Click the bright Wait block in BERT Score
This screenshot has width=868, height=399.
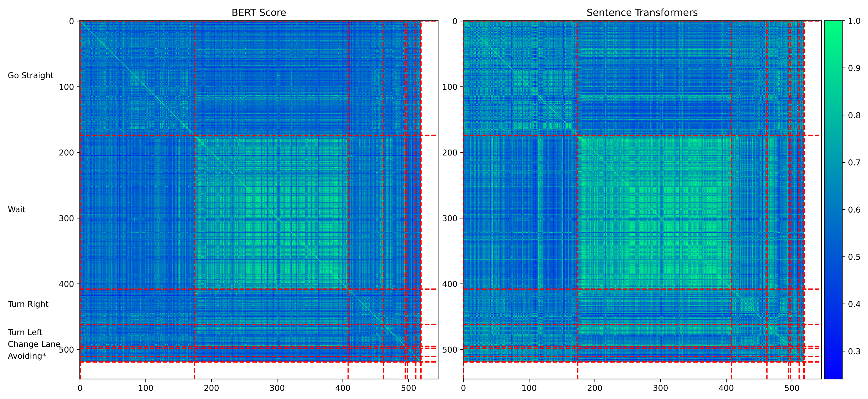coord(271,212)
